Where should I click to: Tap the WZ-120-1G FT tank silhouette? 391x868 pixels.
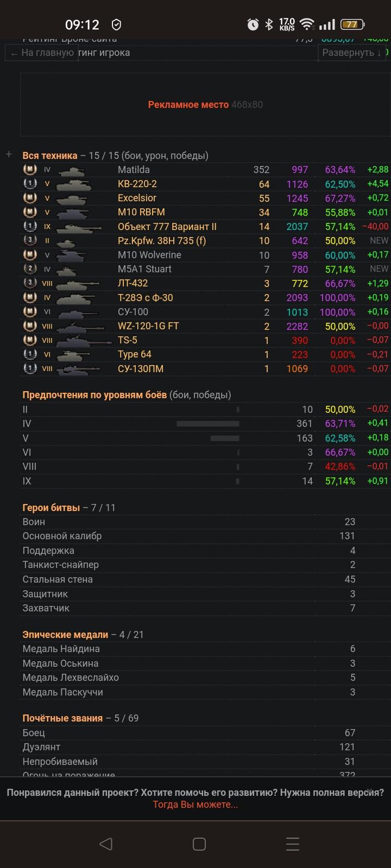point(79,326)
